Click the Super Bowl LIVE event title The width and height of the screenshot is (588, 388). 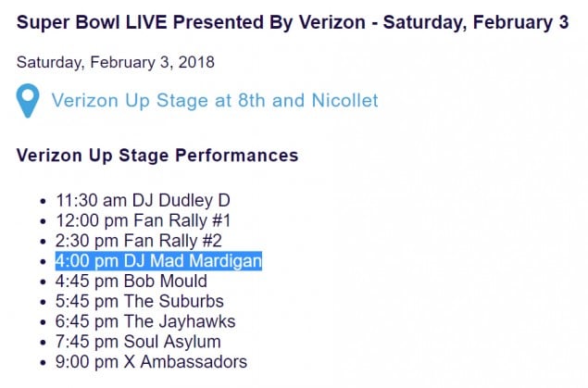tap(293, 21)
